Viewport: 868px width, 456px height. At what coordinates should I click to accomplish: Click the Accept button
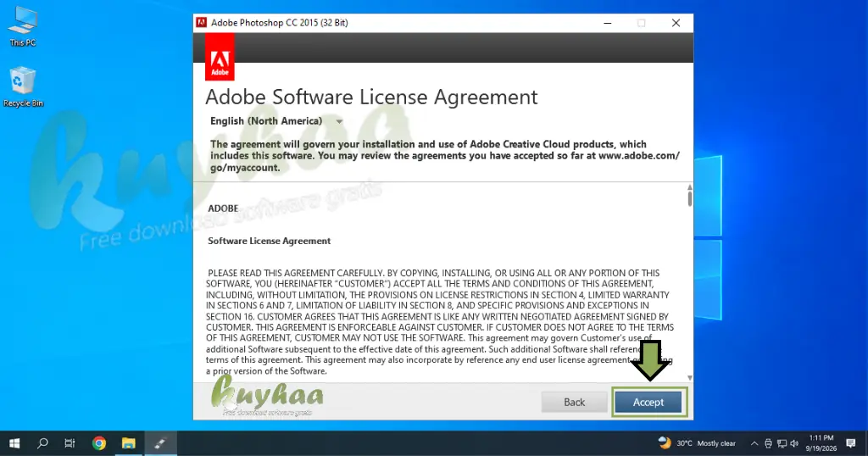click(648, 403)
